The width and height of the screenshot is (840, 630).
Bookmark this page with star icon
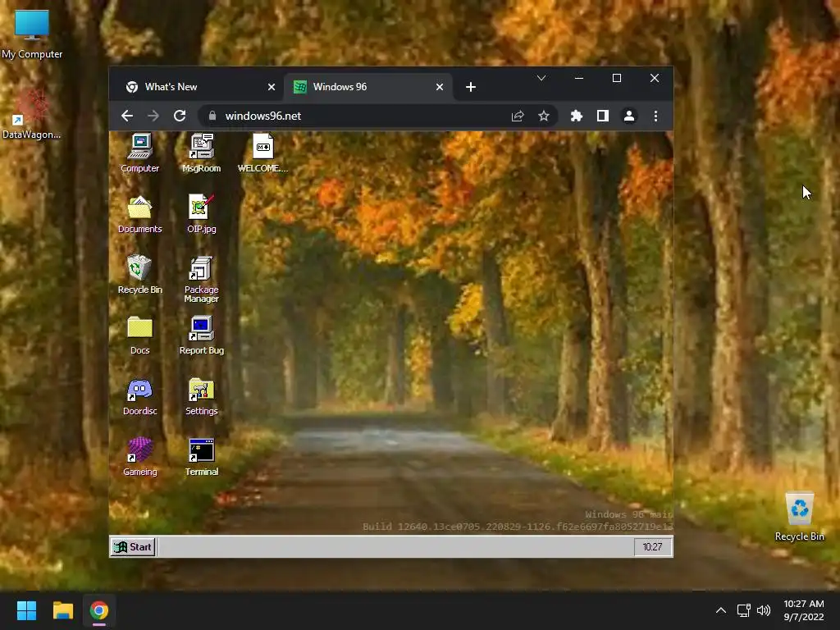[x=543, y=116]
